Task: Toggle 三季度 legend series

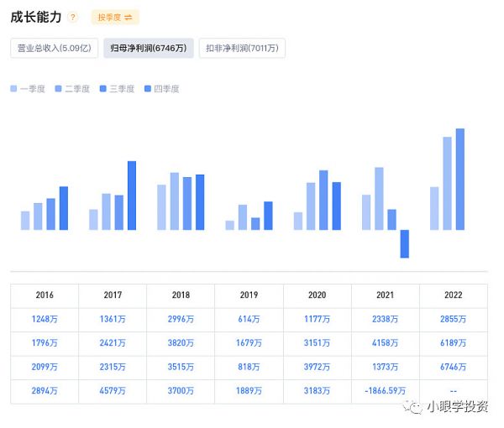Action: pos(118,89)
